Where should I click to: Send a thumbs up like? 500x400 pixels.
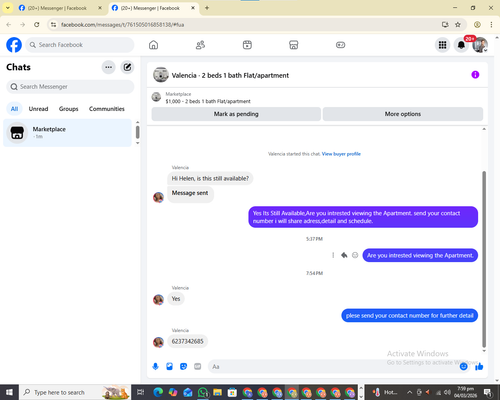coord(479,367)
